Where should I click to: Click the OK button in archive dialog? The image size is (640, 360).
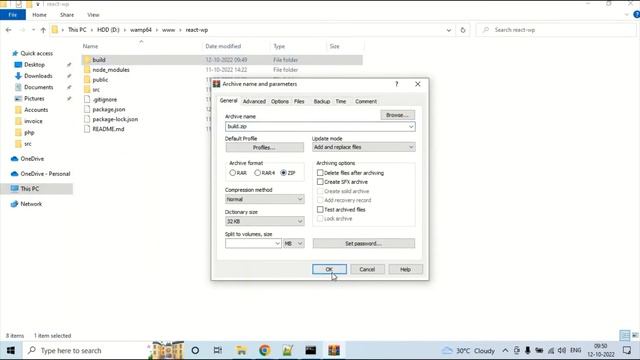(x=329, y=269)
